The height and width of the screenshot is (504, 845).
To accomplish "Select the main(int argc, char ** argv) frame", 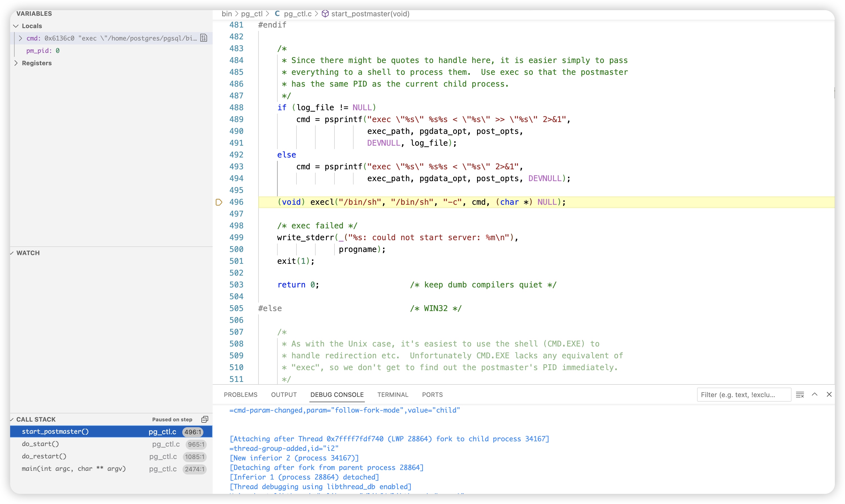I will [x=74, y=469].
